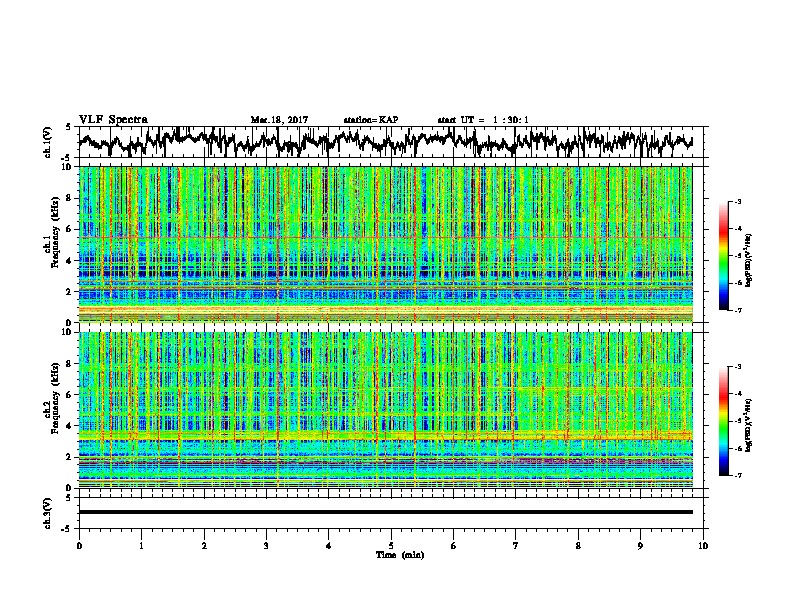Click the '1' tick on time axis
Image resolution: width=792 pixels, height=612 pixels.
pyautogui.click(x=141, y=546)
